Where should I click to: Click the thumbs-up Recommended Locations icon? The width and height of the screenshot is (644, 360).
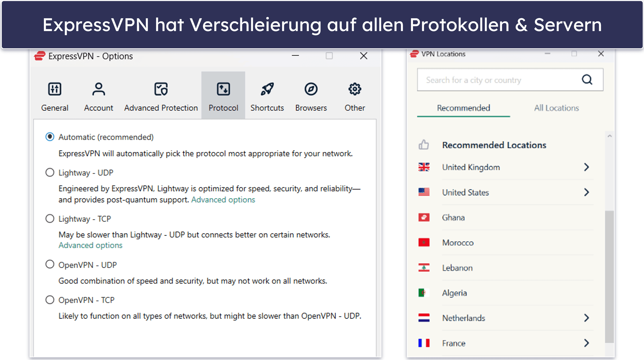click(424, 145)
